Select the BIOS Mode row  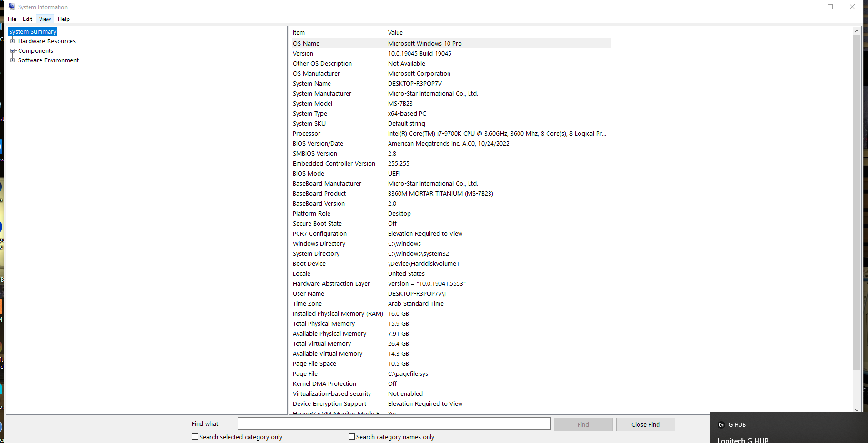pyautogui.click(x=450, y=173)
